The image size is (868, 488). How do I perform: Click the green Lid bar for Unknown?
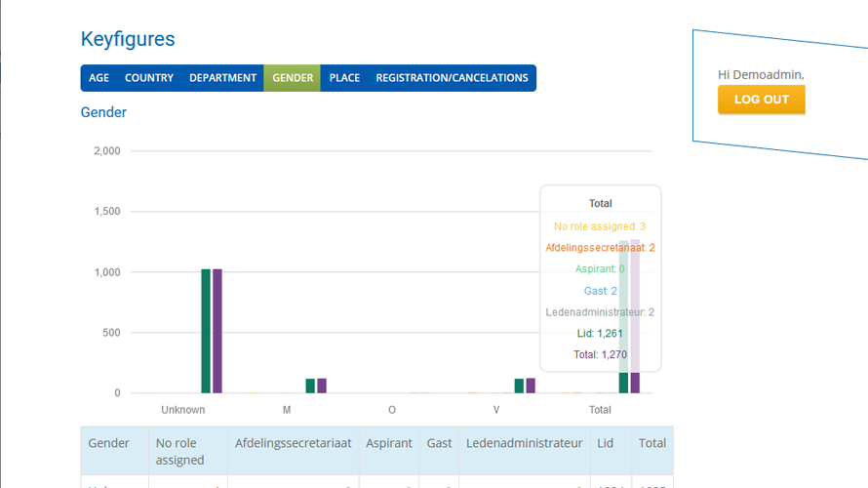coord(206,332)
